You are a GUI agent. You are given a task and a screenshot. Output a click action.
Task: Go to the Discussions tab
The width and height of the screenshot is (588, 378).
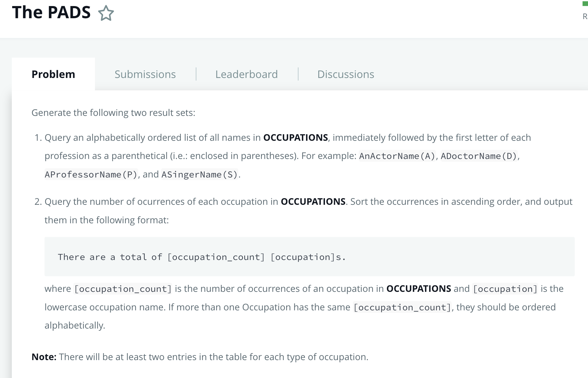346,74
